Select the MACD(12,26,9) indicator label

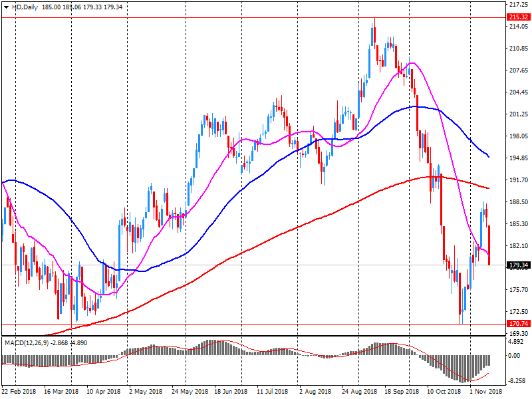click(x=27, y=343)
